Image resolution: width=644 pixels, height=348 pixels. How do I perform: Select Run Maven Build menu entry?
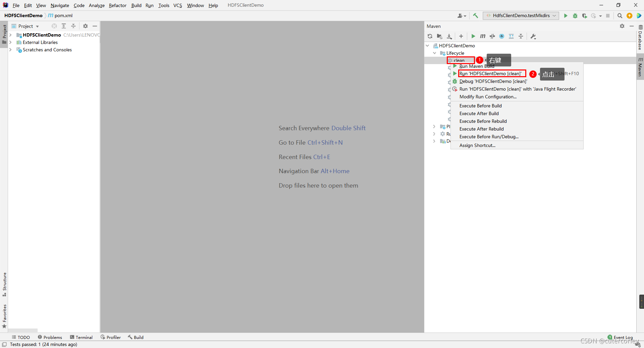point(477,66)
